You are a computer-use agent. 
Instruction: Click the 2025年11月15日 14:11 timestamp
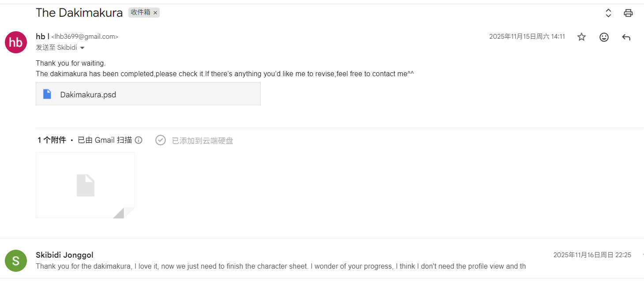[527, 37]
